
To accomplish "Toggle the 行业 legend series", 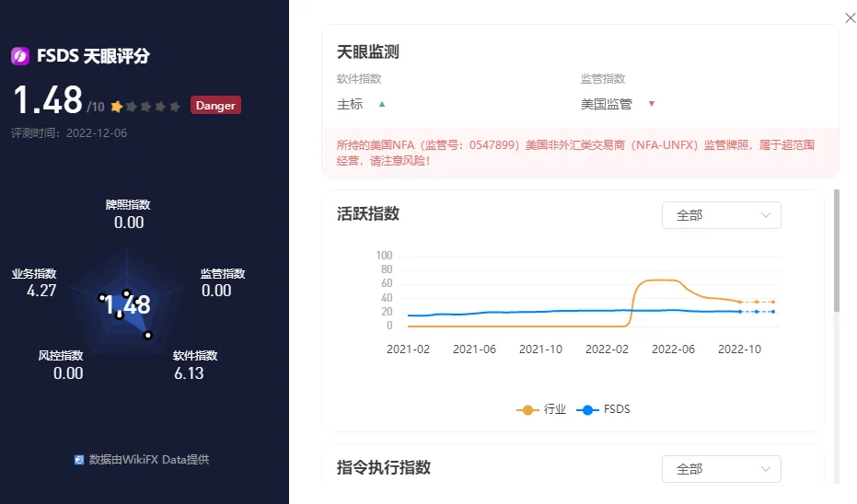I will point(541,409).
